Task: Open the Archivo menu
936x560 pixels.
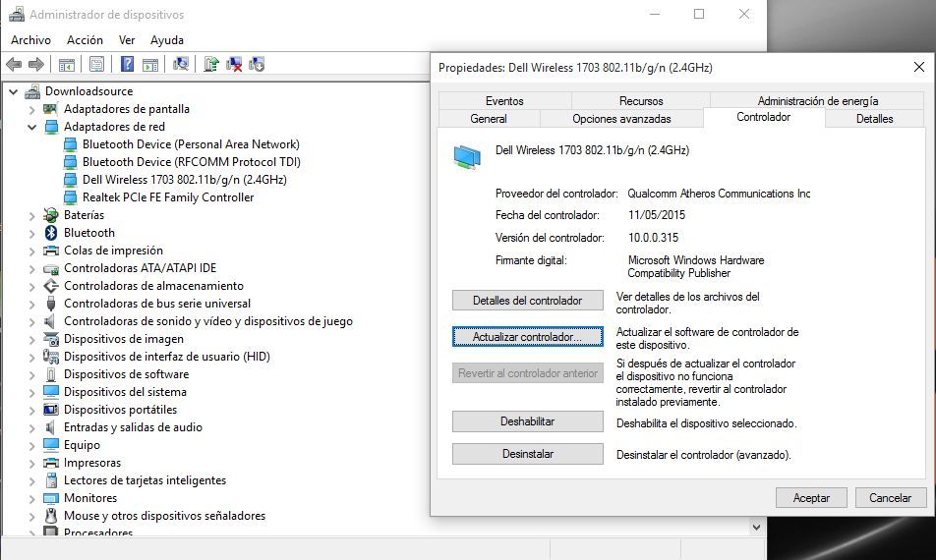Action: pyautogui.click(x=31, y=40)
